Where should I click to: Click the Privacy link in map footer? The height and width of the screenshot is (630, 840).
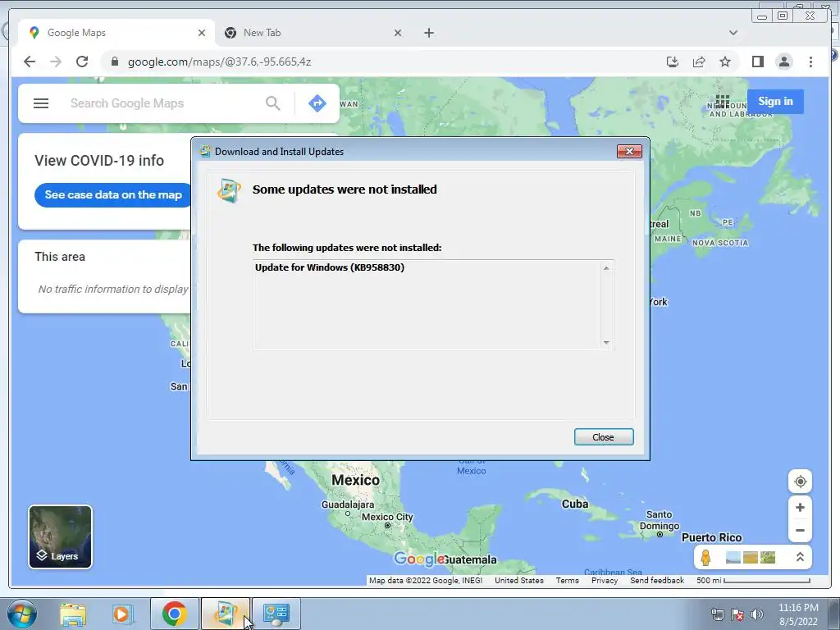[605, 580]
